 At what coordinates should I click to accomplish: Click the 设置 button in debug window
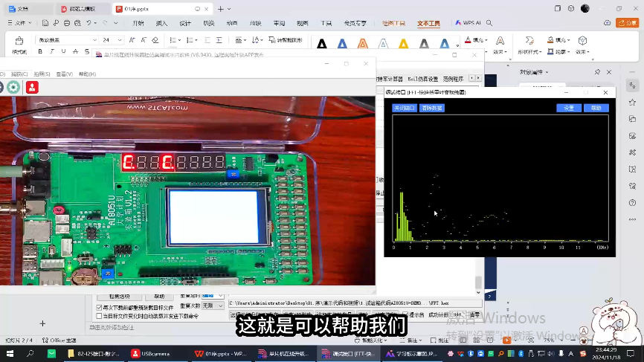568,108
